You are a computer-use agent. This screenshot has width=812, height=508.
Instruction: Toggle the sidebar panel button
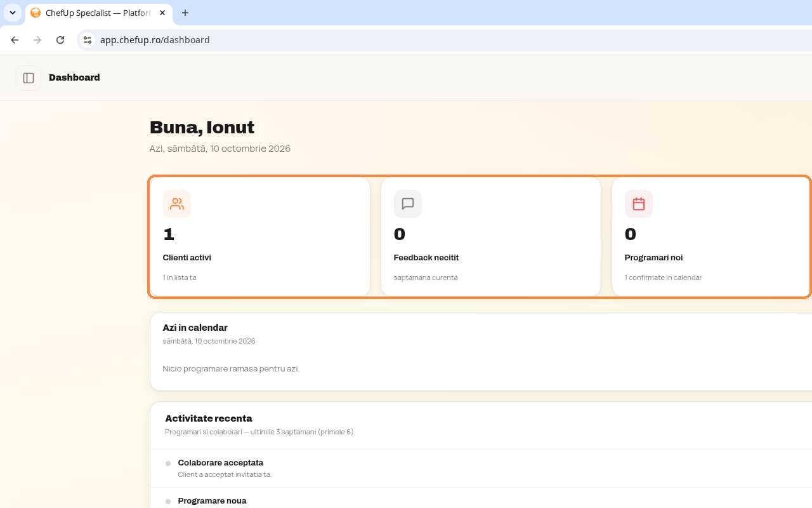pos(29,78)
